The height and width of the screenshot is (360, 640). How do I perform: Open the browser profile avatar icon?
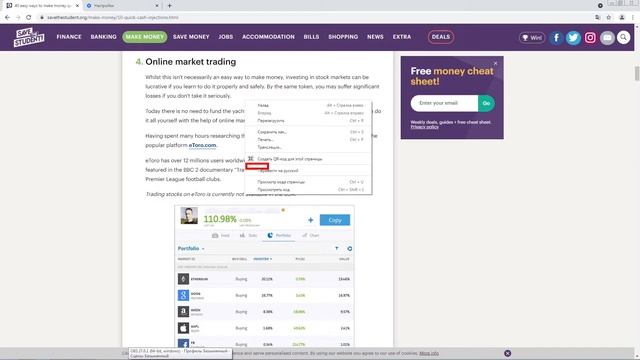pos(622,17)
